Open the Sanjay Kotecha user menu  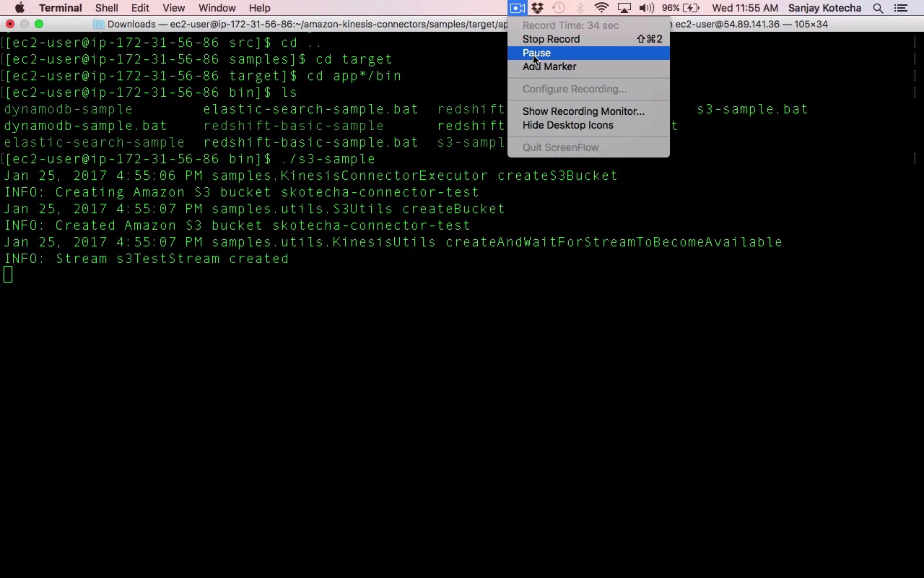pos(825,8)
